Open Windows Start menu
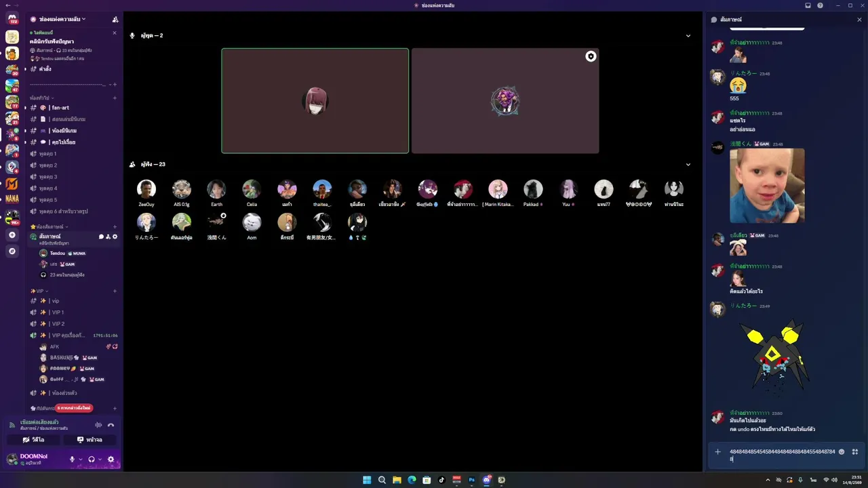Viewport: 868px width, 488px height. coord(367,480)
